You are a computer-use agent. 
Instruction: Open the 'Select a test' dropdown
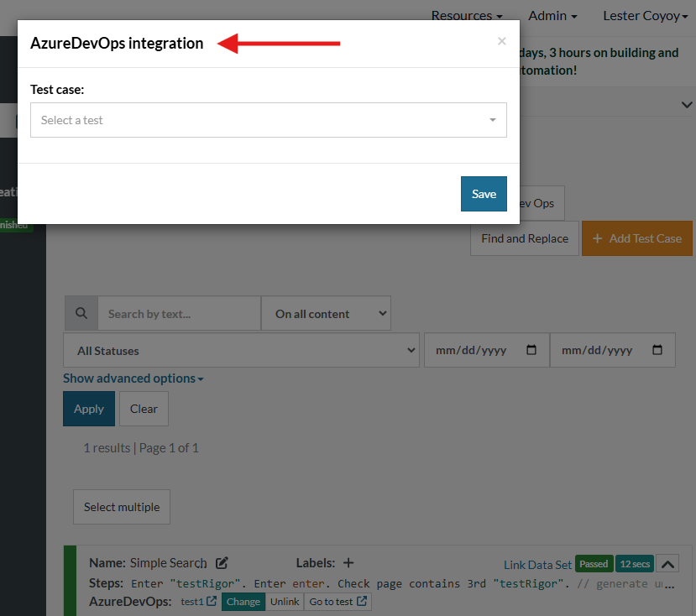[268, 120]
